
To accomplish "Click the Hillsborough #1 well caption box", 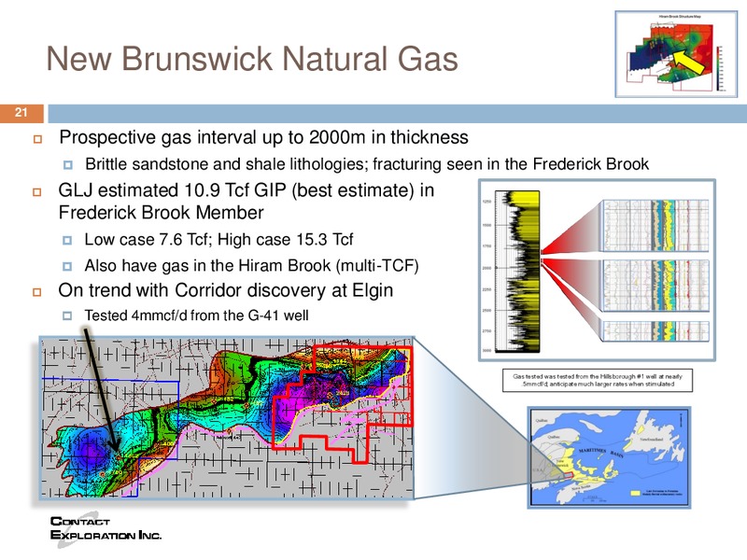I will [598, 380].
